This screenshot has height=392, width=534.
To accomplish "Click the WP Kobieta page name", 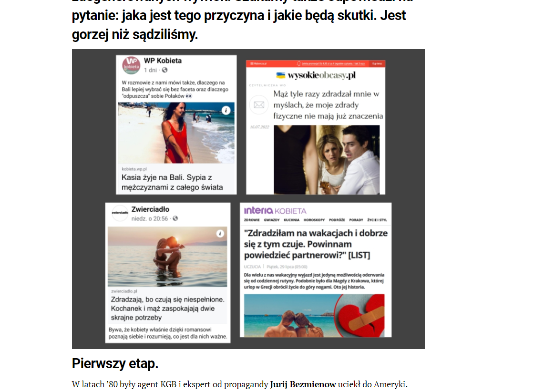I will [x=163, y=61].
